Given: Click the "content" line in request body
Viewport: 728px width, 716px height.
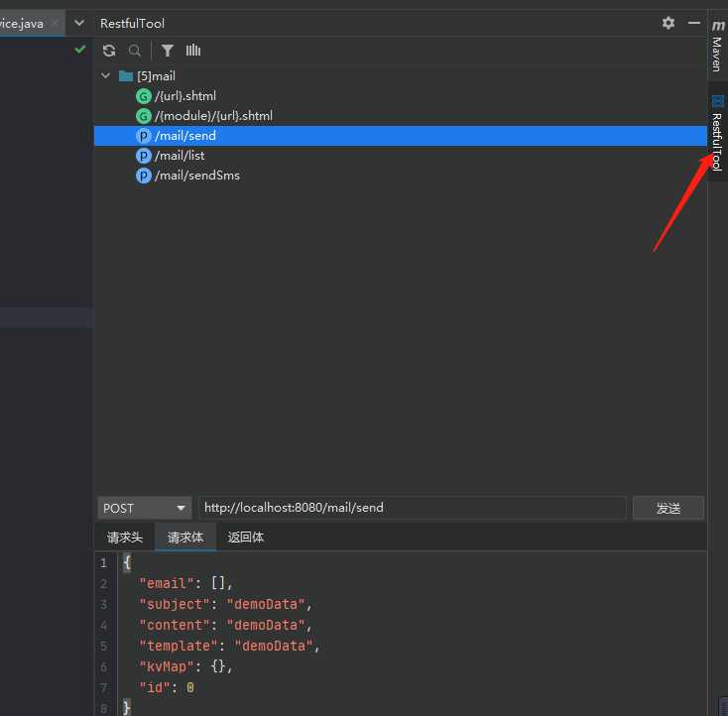Looking at the screenshot, I should [226, 625].
